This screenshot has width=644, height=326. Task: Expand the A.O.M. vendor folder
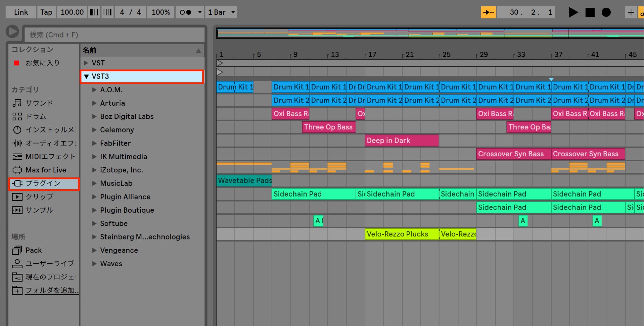click(x=94, y=90)
